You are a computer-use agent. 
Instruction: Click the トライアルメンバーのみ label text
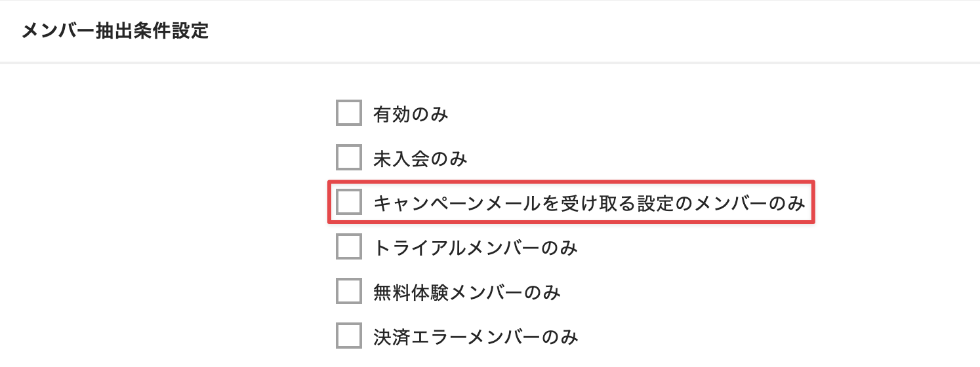[x=475, y=248]
